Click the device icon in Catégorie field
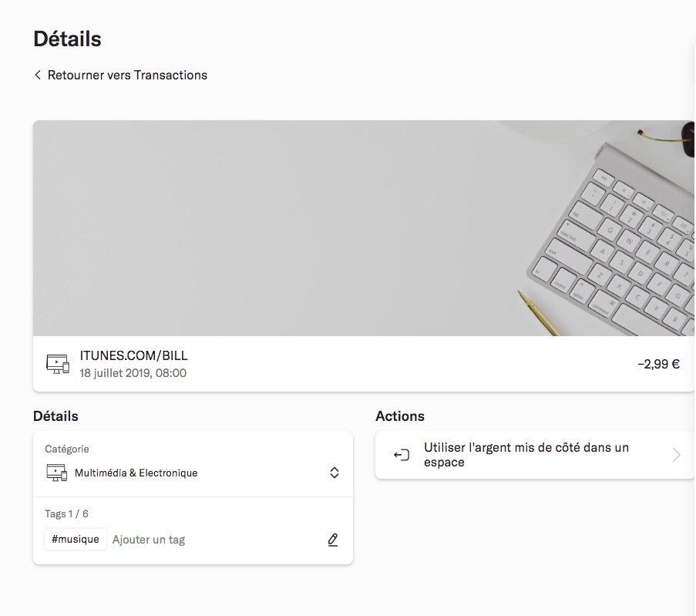 [57, 473]
